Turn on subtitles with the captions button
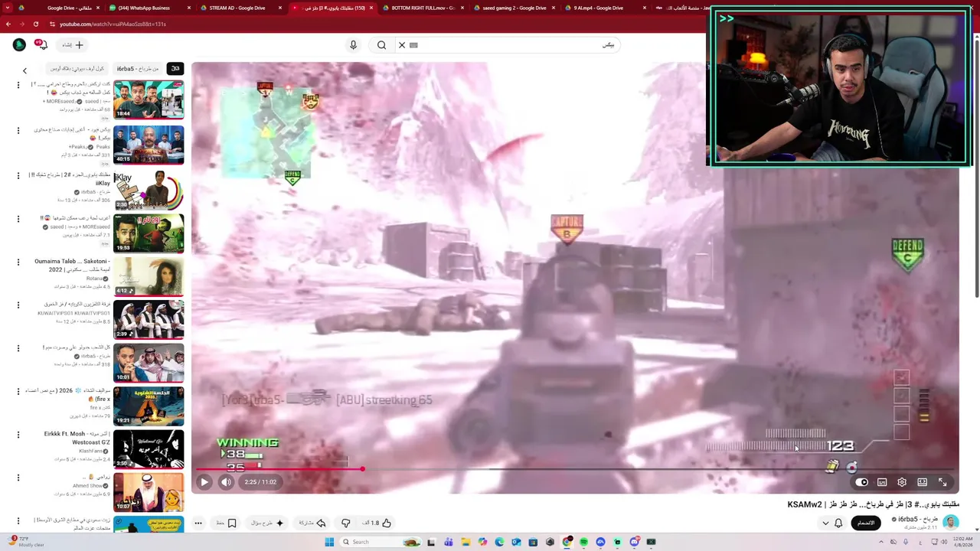The height and width of the screenshot is (551, 980). coord(882,482)
